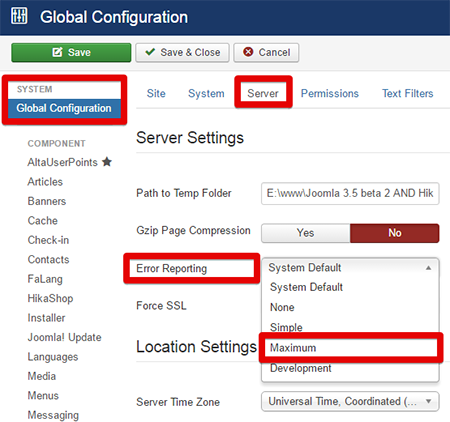Viewport: 450px width, 422px height.
Task: Select Global Configuration in the sidebar
Action: [64, 108]
